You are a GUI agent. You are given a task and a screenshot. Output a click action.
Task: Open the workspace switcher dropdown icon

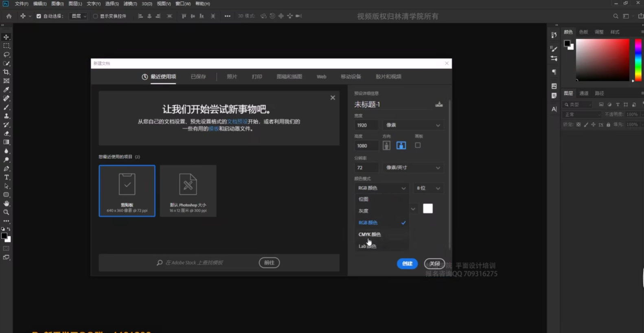(x=626, y=16)
